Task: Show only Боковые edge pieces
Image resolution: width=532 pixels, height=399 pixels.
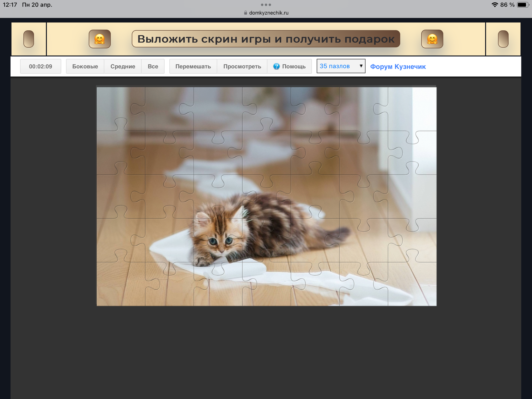Action: 85,66
